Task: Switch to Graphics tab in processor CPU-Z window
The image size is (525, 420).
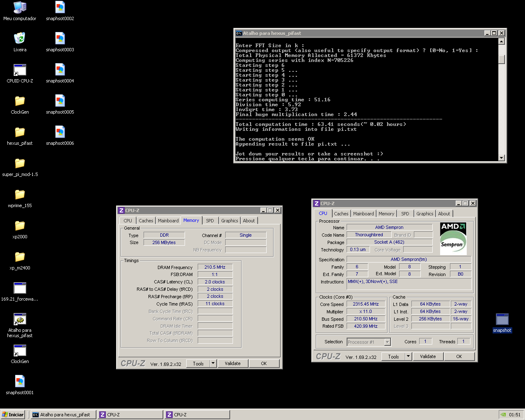Action: coord(425,214)
